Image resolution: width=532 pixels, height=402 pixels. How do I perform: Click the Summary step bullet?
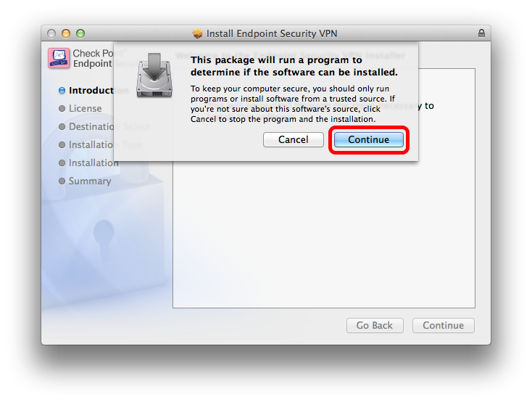click(62, 181)
